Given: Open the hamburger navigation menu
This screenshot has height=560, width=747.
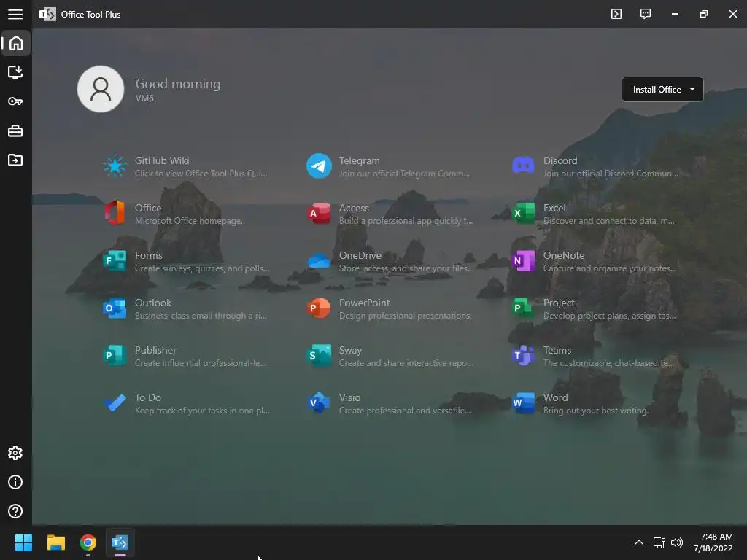Looking at the screenshot, I should (x=15, y=15).
